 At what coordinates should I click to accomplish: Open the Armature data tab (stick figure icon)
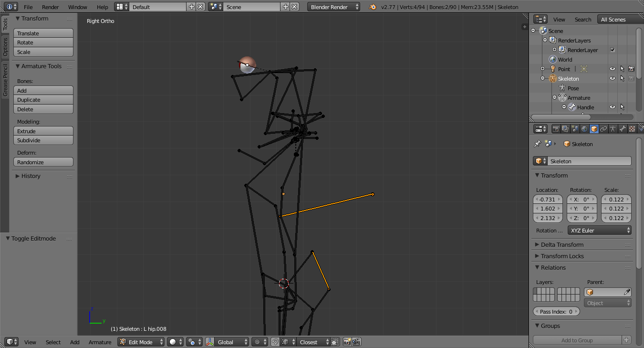coord(613,129)
